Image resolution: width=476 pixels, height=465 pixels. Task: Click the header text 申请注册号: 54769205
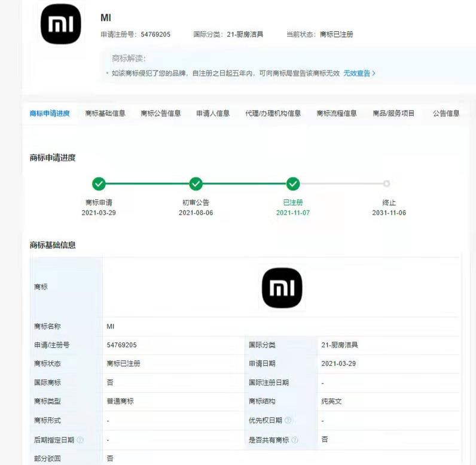[135, 34]
